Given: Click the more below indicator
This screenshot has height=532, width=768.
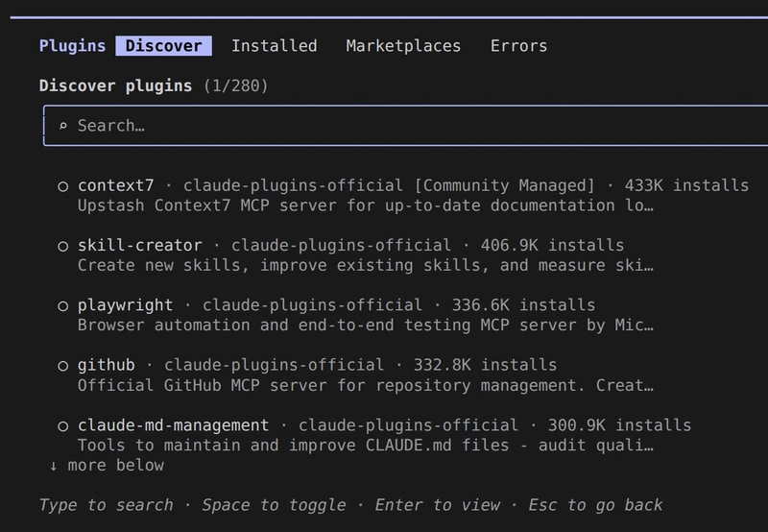Looking at the screenshot, I should point(107,466).
